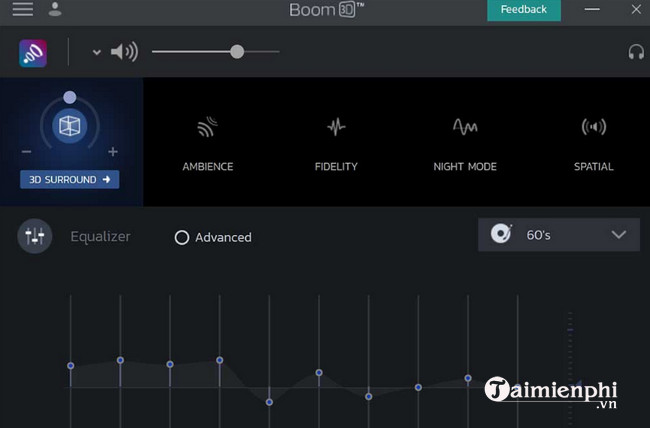Send feedback via the Feedback button
Viewport: 650px width, 428px height.
point(524,10)
